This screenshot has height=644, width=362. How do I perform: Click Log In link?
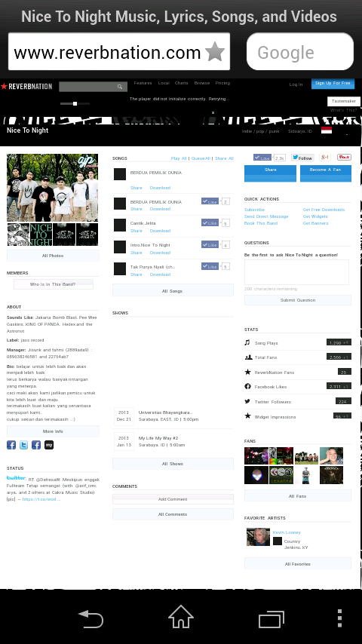click(x=296, y=84)
